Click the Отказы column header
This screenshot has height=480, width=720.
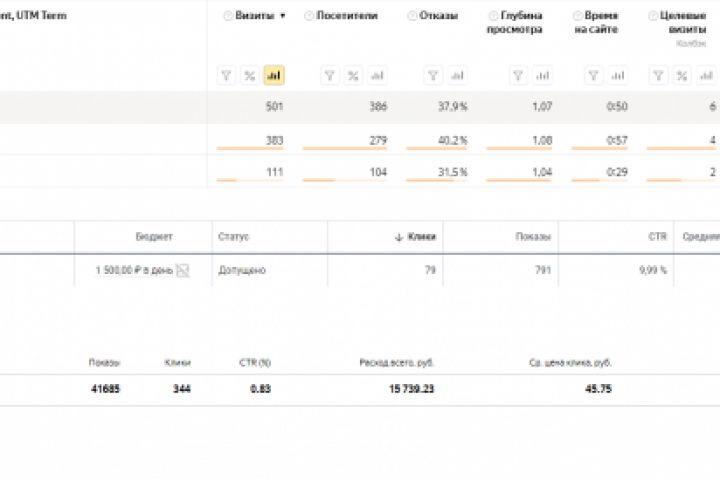[x=438, y=16]
